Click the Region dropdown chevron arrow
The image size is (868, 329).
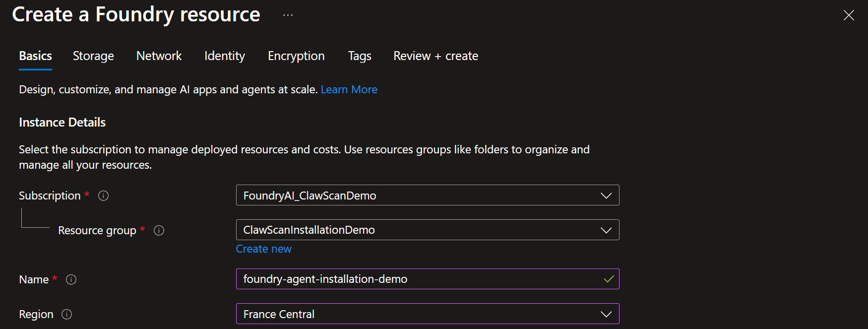(x=606, y=314)
